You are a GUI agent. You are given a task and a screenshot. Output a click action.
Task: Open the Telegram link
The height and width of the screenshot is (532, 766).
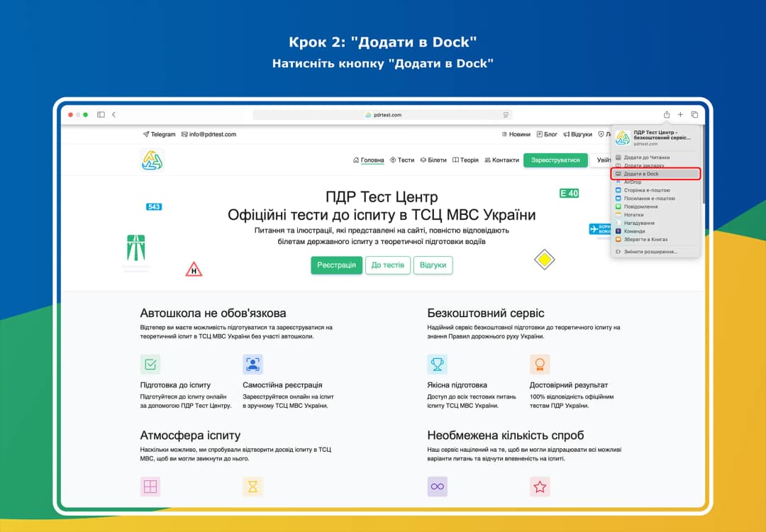pyautogui.click(x=159, y=134)
